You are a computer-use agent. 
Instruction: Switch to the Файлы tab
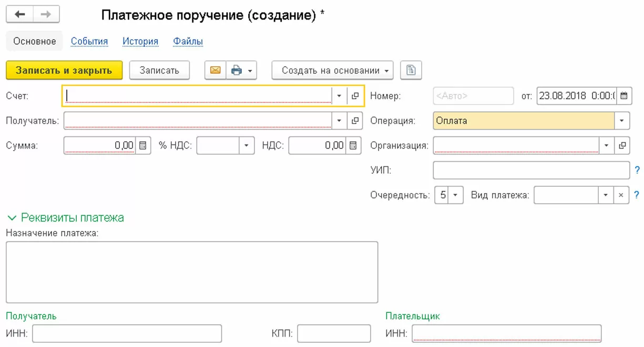click(x=188, y=41)
